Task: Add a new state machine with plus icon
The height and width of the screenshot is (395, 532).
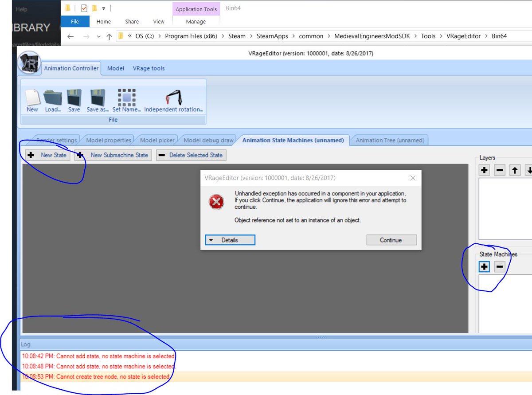Action: 484,266
